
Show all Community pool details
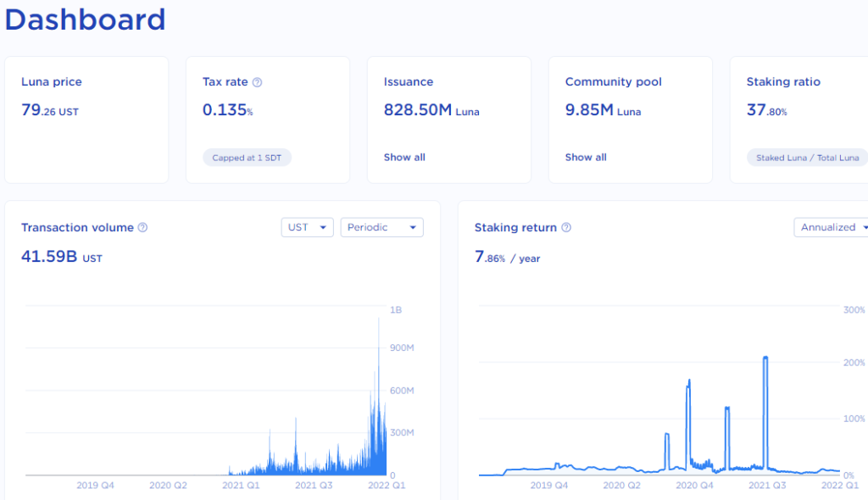click(x=586, y=157)
